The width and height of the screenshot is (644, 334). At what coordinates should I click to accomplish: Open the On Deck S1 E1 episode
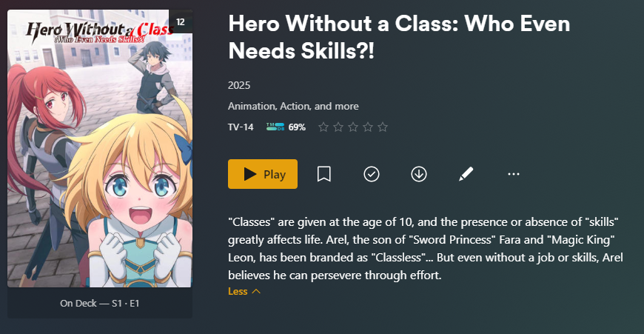pos(100,303)
